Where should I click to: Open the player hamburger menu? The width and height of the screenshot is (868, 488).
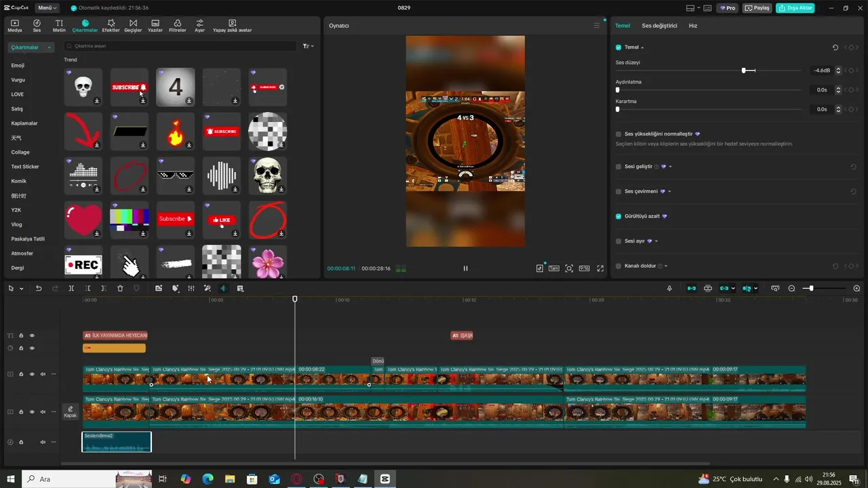pyautogui.click(x=597, y=26)
